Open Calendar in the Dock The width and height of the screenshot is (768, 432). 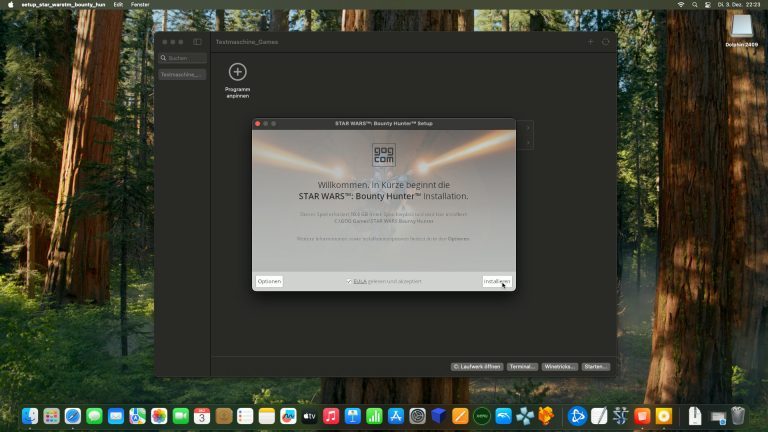tap(202, 416)
